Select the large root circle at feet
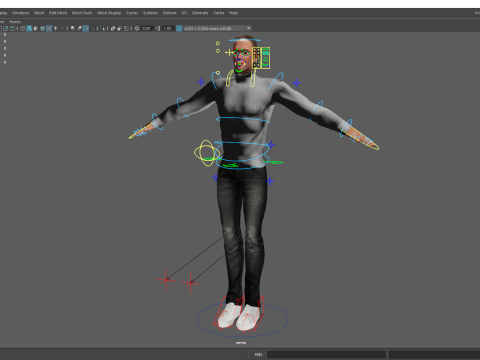The image size is (480, 360). coord(243,319)
